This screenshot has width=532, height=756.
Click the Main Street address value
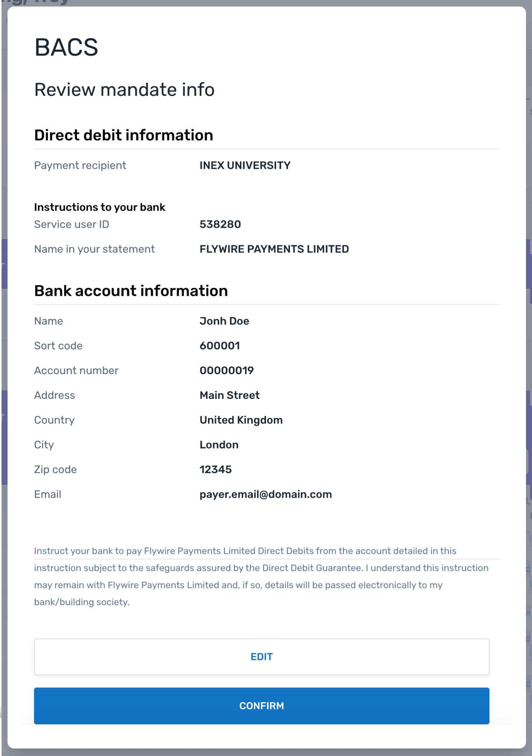pyautogui.click(x=229, y=395)
